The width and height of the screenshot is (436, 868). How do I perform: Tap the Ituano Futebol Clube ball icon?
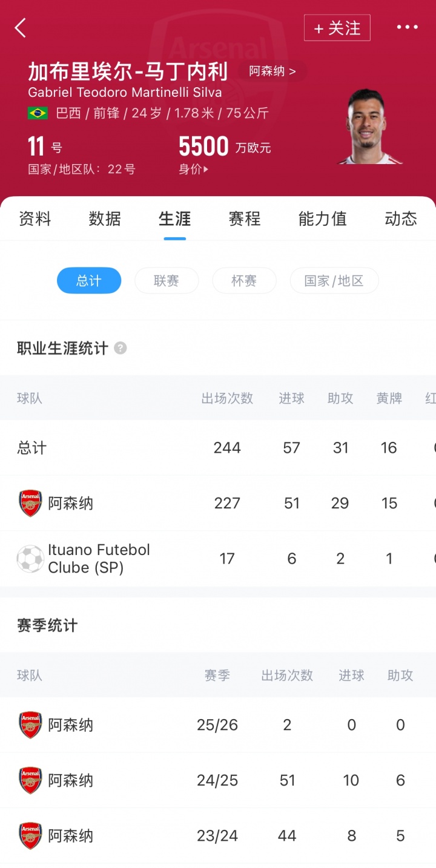coord(30,559)
